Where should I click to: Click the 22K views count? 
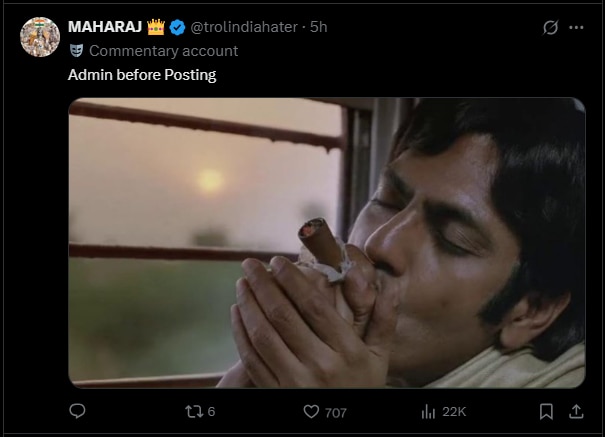pyautogui.click(x=454, y=411)
